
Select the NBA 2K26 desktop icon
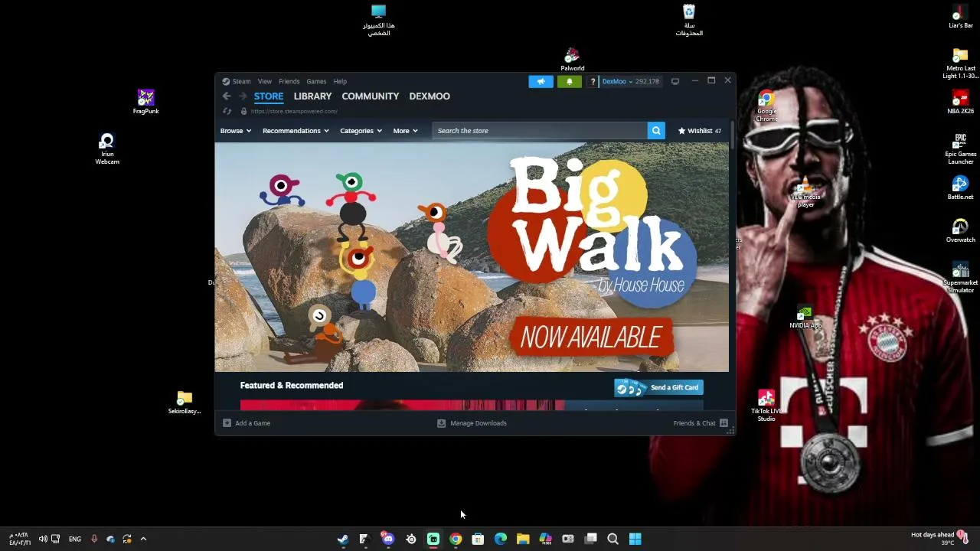pos(960,103)
